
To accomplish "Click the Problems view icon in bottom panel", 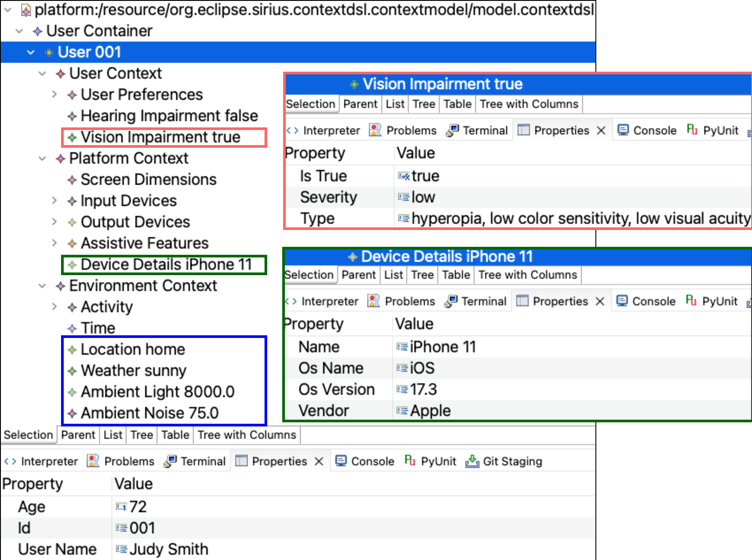I will tap(93, 461).
